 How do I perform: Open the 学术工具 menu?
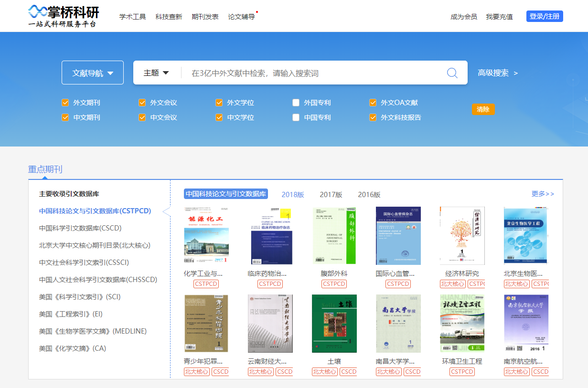pyautogui.click(x=133, y=17)
